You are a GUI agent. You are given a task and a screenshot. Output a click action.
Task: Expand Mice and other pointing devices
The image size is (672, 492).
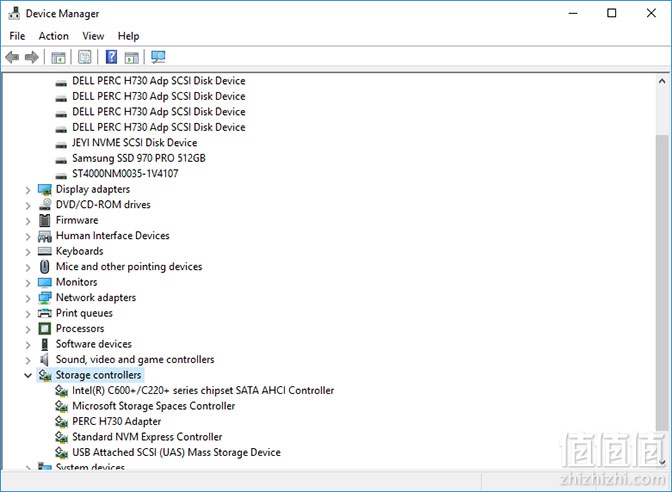(28, 267)
